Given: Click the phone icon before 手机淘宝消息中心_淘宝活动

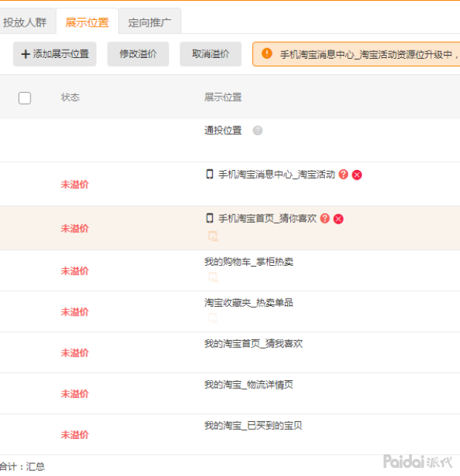Looking at the screenshot, I should coord(209,175).
